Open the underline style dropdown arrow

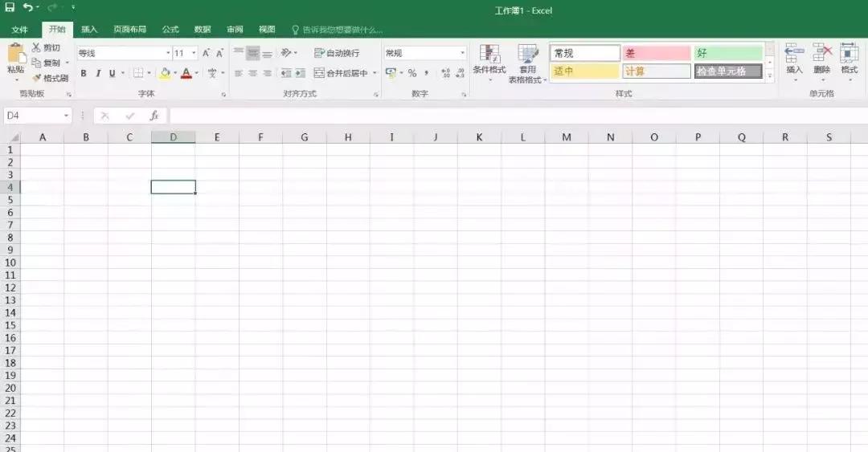click(122, 73)
